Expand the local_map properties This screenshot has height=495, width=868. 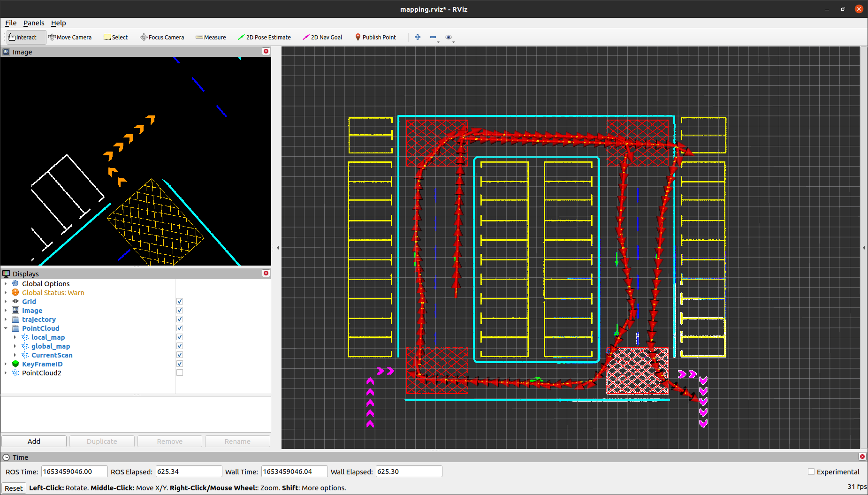point(15,337)
